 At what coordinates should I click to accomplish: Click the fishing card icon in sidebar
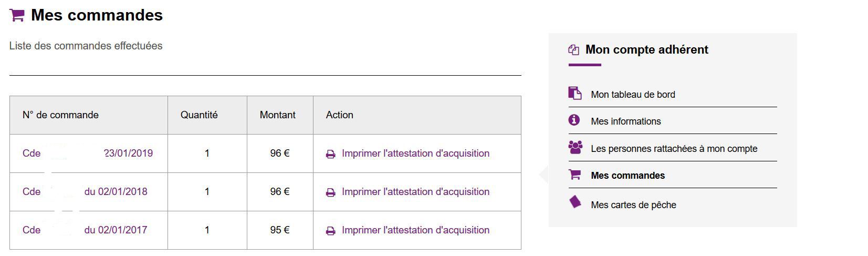click(576, 202)
